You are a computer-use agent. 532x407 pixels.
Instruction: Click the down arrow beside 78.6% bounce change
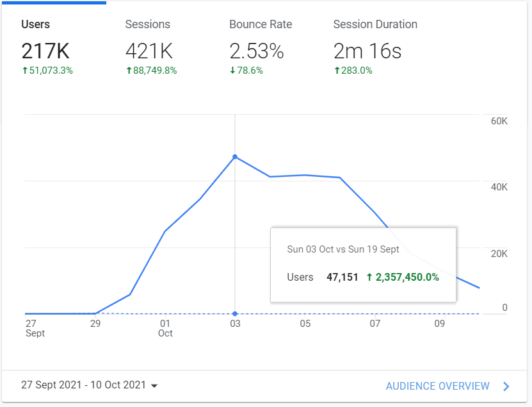(x=232, y=71)
